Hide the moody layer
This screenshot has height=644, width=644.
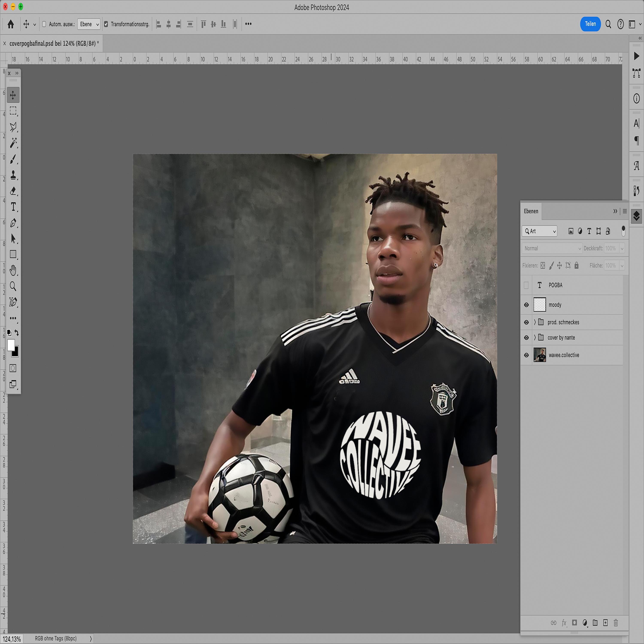526,305
